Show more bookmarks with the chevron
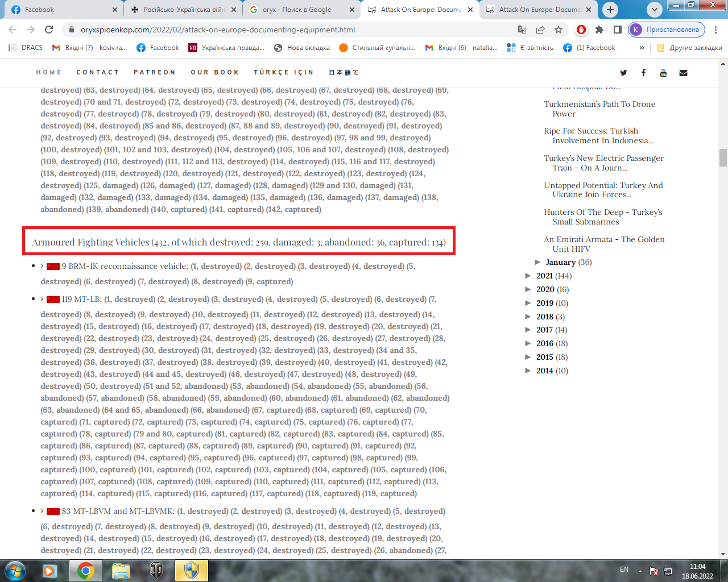728x582 pixels. (642, 48)
